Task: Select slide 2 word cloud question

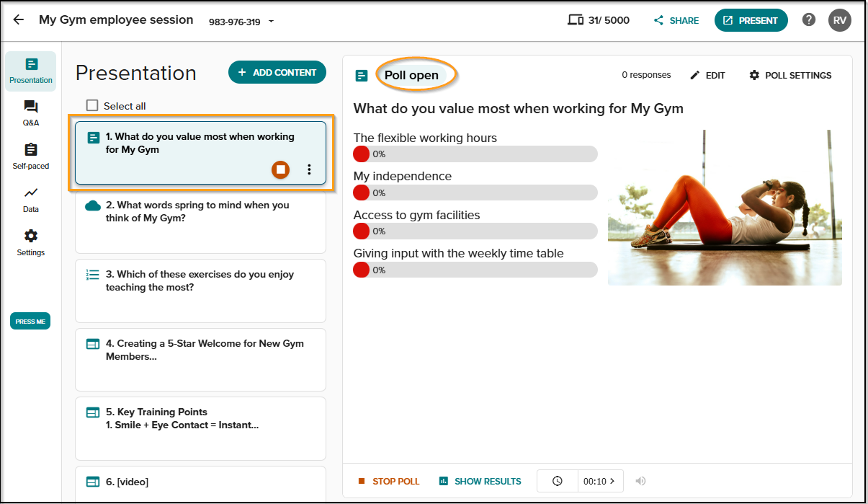Action: [200, 222]
